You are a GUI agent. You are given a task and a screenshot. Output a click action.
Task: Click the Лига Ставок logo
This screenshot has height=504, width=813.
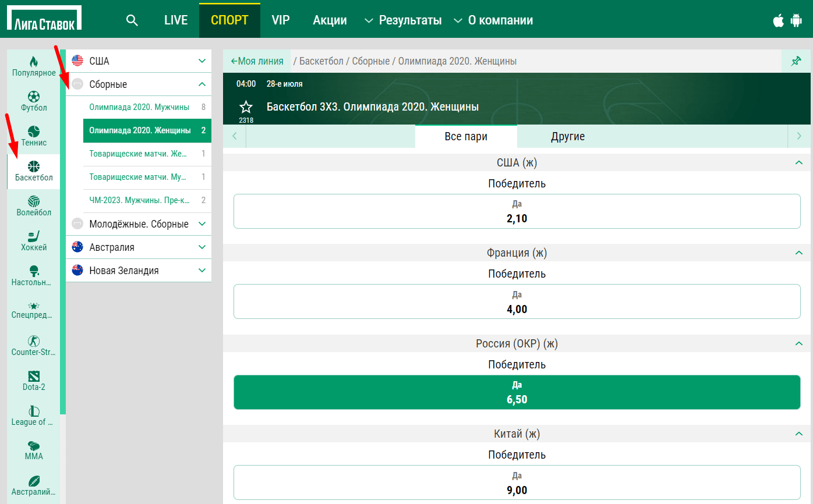click(x=44, y=18)
